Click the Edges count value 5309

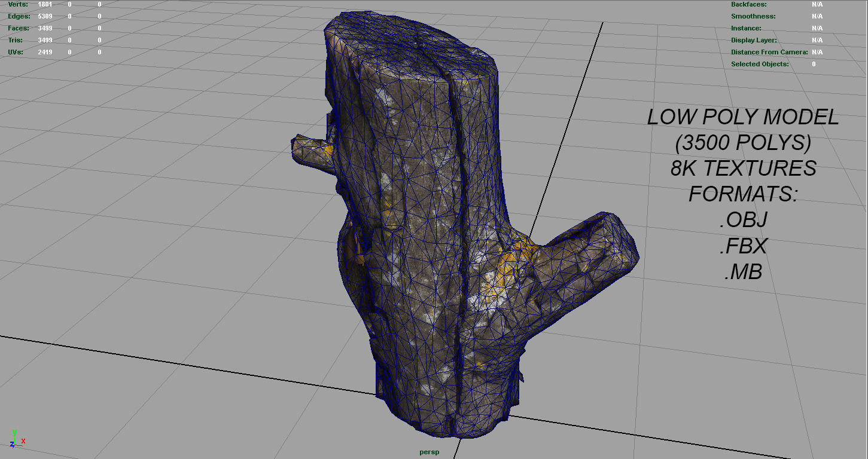point(45,16)
